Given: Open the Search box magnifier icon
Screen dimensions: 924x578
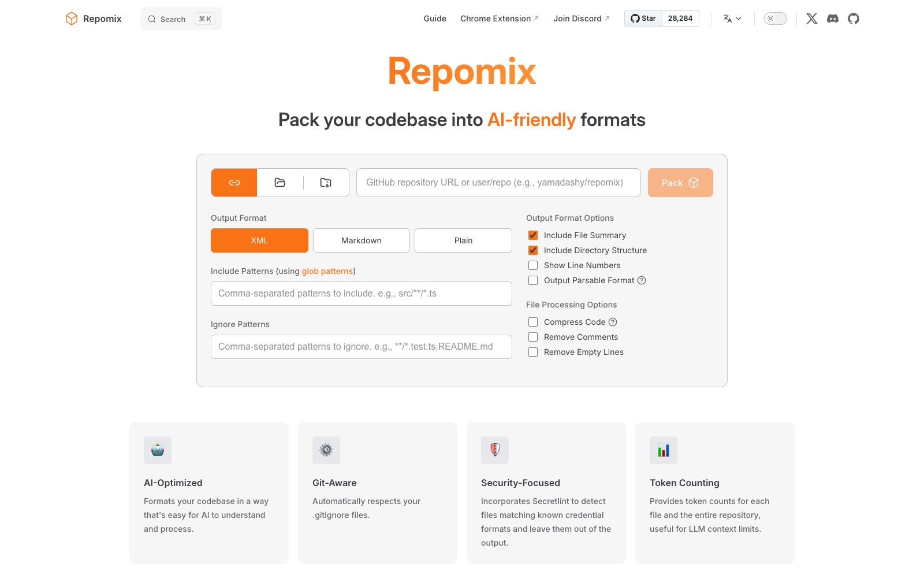Looking at the screenshot, I should 152,19.
